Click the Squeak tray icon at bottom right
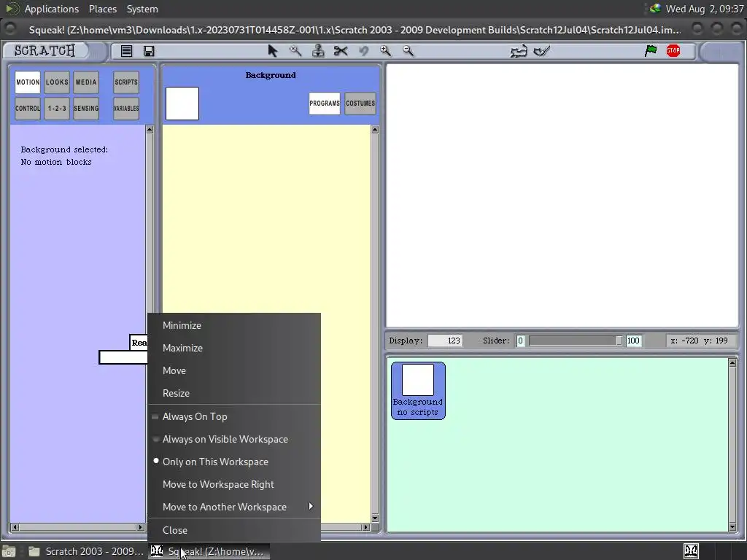Viewport: 747px width, 560px height. (692, 551)
